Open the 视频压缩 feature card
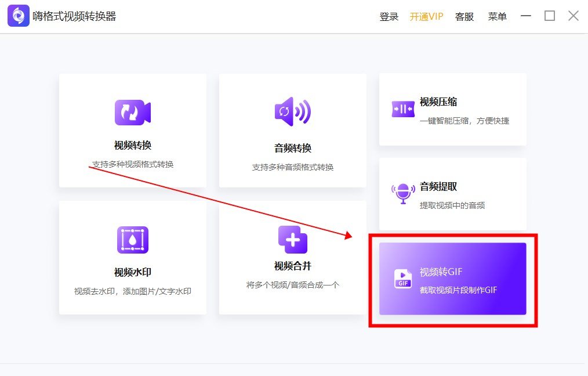 click(452, 109)
